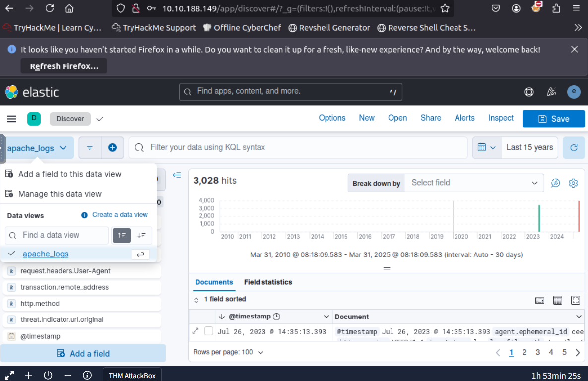Screen dimensions: 588x381
Task: Expand the Break down by field selector
Action: coord(474,183)
